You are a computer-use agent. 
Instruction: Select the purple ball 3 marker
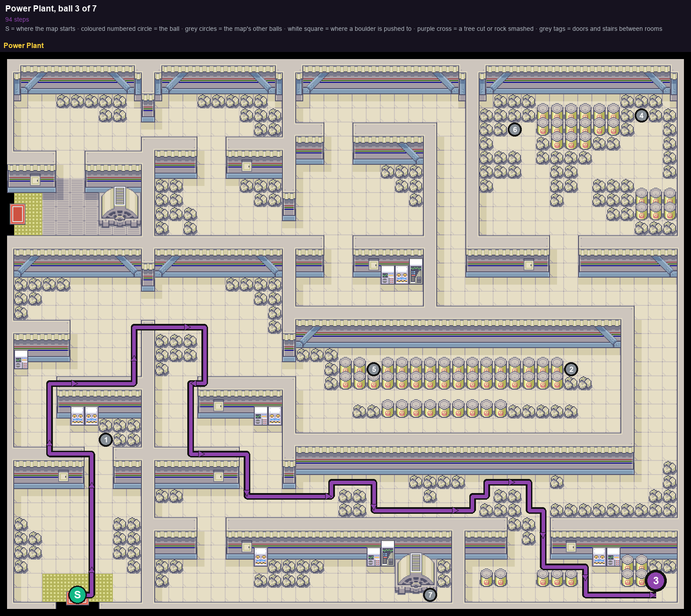[x=656, y=581]
